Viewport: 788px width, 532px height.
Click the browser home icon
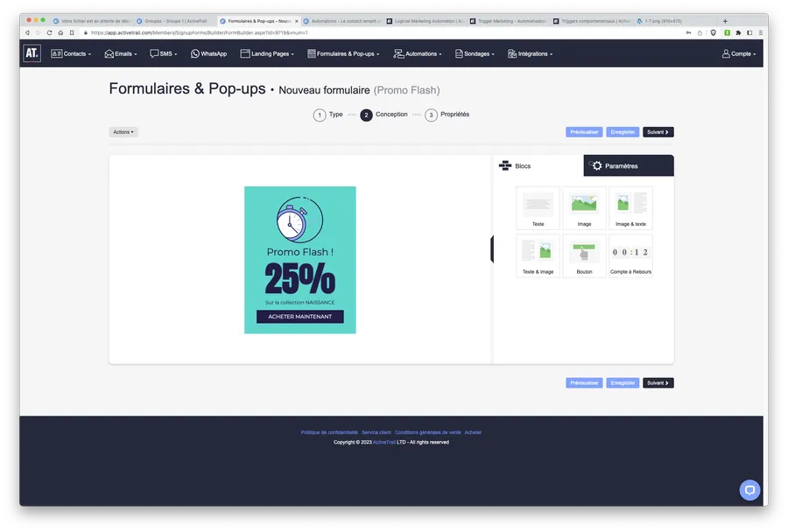point(60,32)
